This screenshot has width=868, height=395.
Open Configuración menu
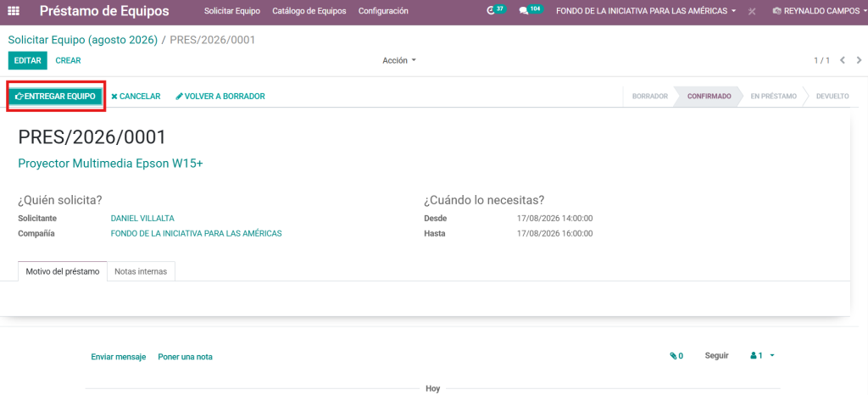tap(383, 11)
